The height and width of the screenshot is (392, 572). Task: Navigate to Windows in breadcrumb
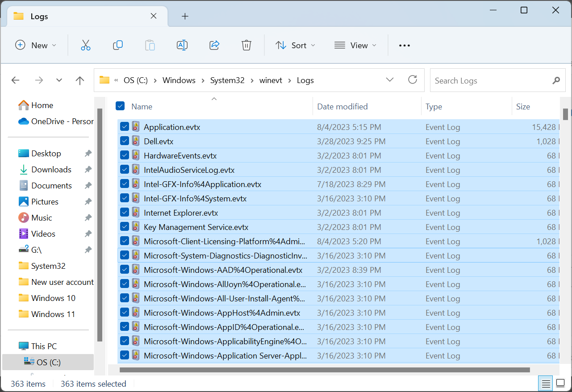point(179,80)
